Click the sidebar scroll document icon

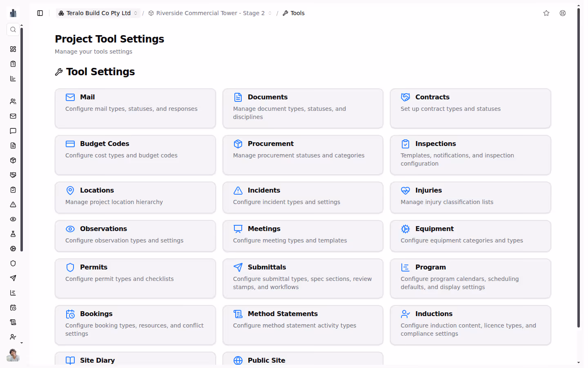(x=13, y=322)
